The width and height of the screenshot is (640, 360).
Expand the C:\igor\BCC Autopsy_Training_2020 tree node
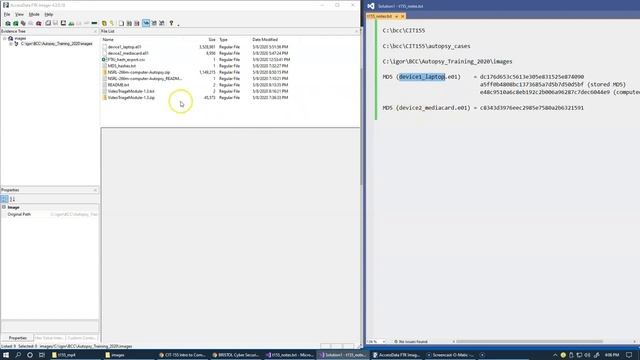pos(11,44)
